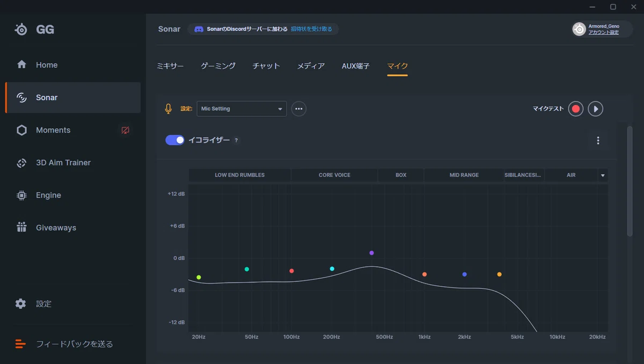Screen dimensions: 644x364
Task: Select the AUX端子 tab
Action: point(356,66)
